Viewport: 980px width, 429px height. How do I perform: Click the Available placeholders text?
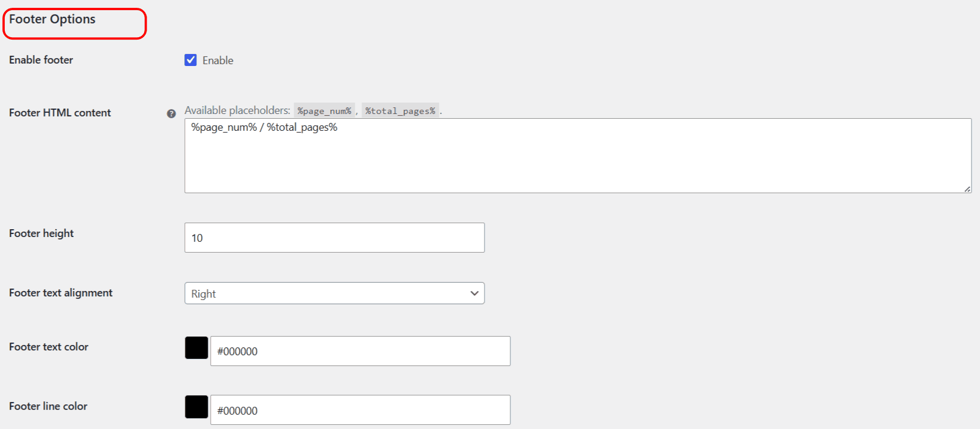click(237, 110)
